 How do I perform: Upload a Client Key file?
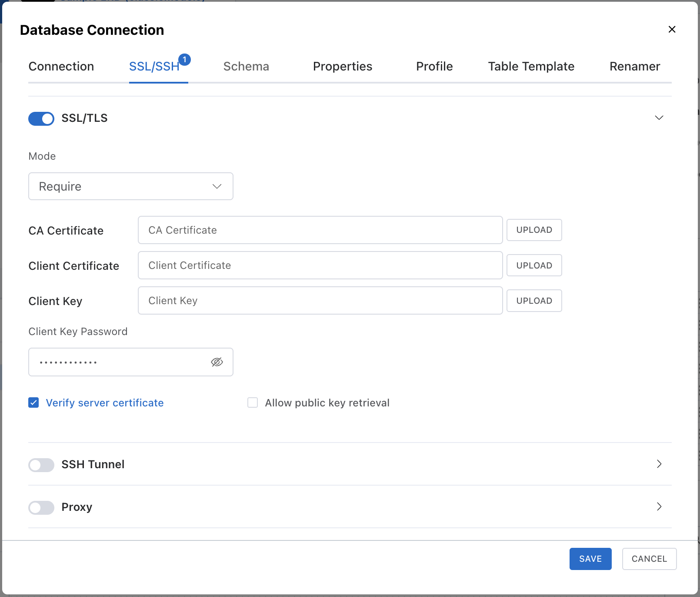coord(534,301)
